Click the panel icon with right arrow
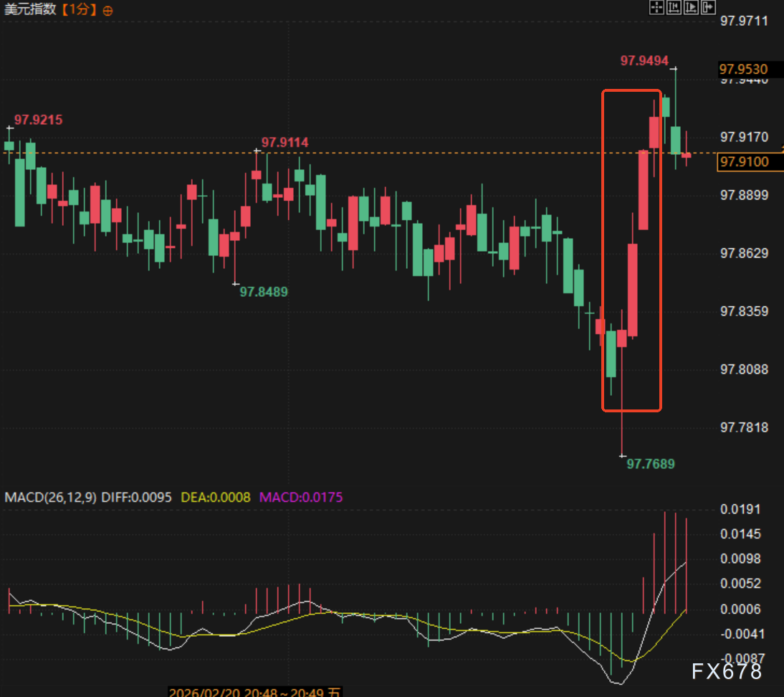 709,7
